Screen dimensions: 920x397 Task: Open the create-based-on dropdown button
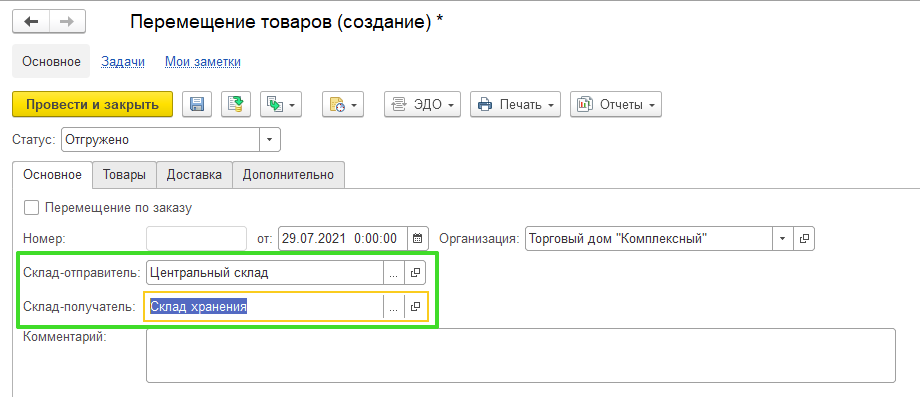coord(281,104)
